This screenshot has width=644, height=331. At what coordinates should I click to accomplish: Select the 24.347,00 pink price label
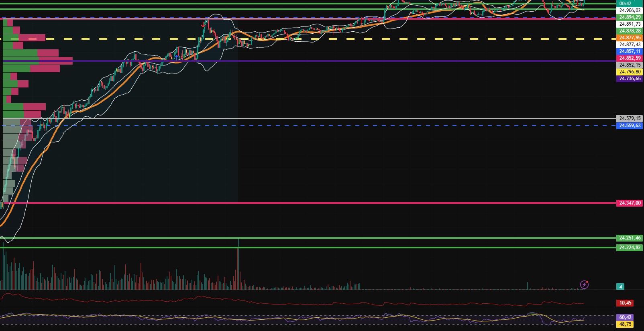click(630, 203)
